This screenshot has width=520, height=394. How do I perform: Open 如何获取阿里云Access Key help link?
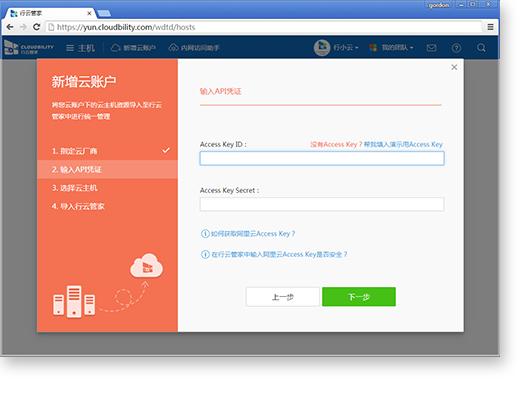[253, 234]
